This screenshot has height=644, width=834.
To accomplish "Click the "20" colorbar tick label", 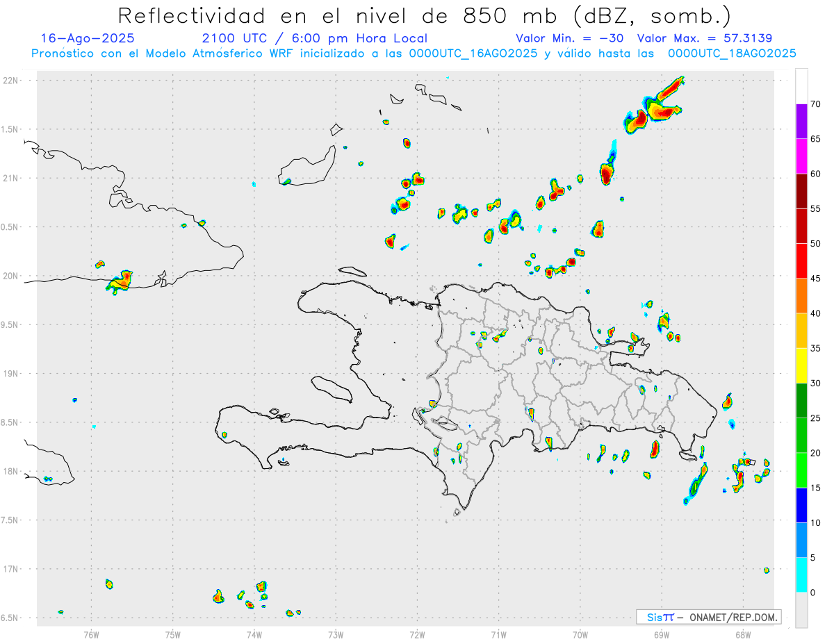I will tap(816, 453).
